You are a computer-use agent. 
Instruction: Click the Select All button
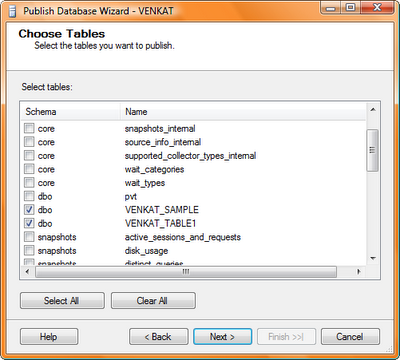[x=62, y=301]
